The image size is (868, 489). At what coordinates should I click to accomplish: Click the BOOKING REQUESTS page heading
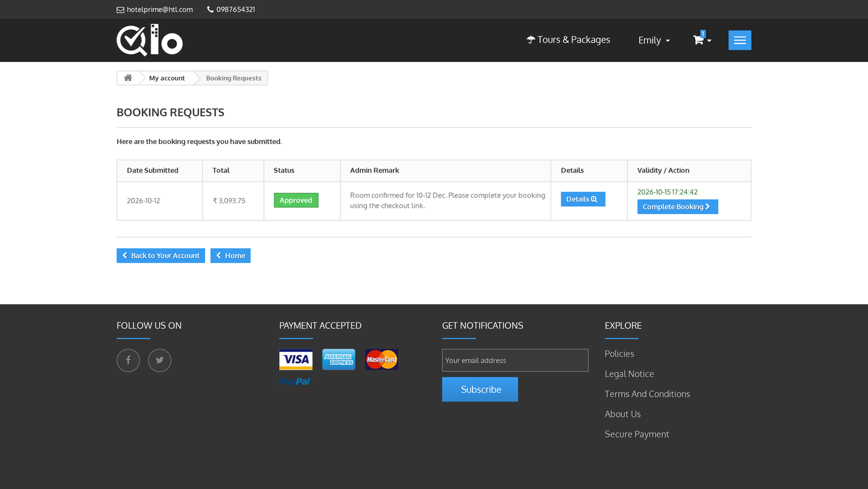(170, 112)
